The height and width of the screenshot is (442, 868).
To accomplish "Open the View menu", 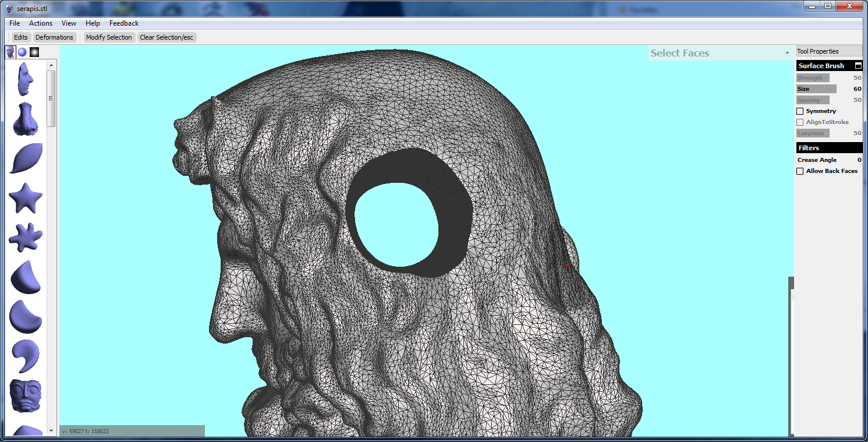I will click(69, 23).
